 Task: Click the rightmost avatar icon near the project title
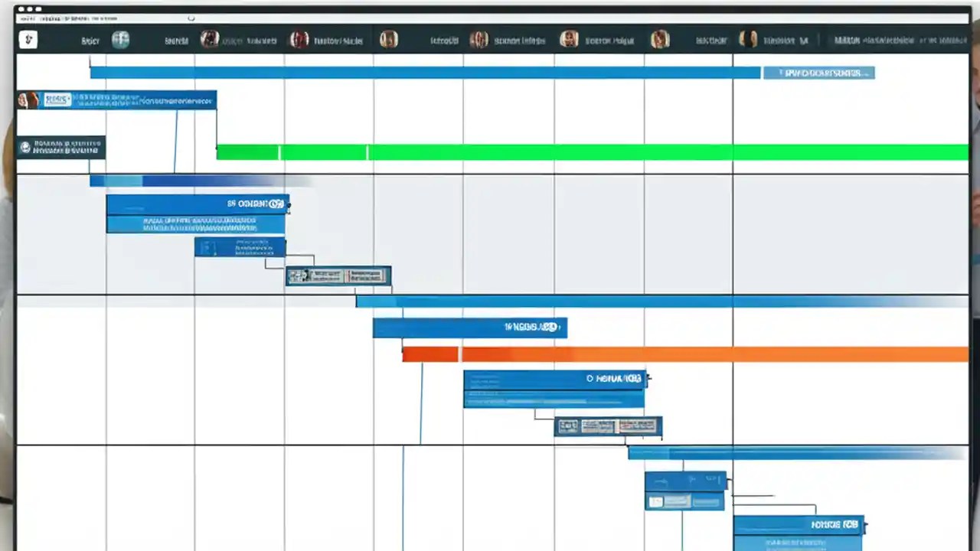746,40
